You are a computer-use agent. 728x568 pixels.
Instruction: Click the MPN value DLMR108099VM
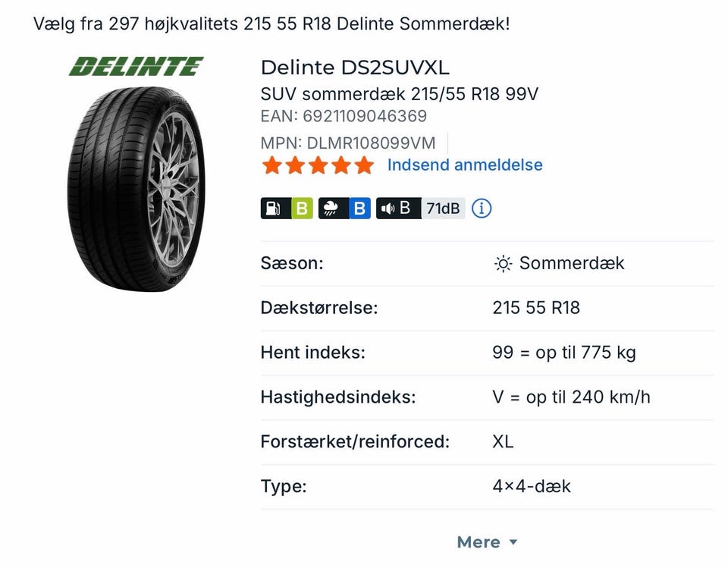click(372, 142)
